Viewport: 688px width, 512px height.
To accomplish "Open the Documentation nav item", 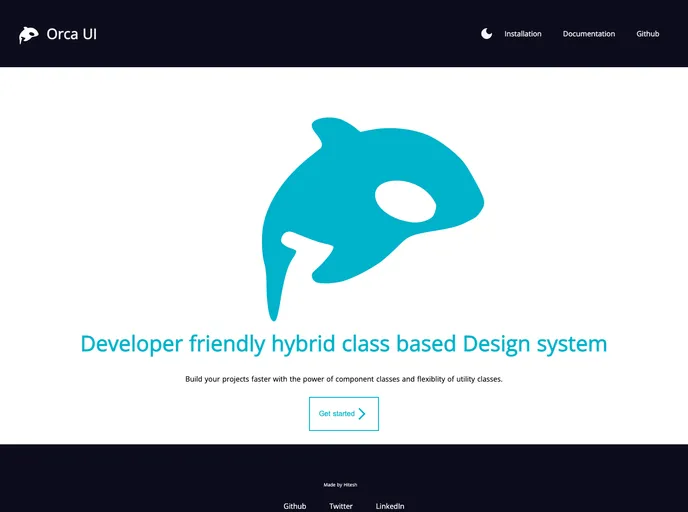I will coord(588,34).
